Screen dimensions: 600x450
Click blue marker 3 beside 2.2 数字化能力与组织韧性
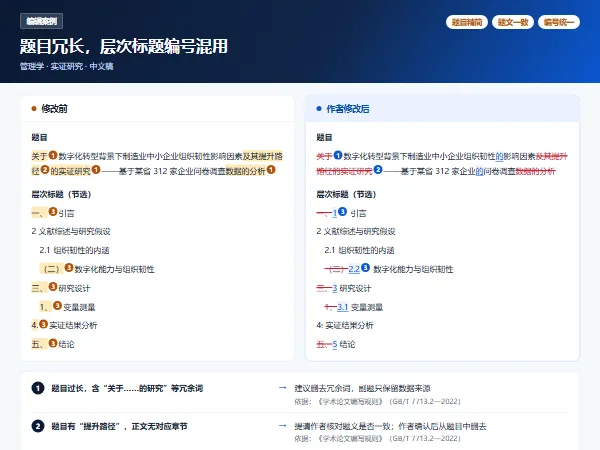(x=365, y=267)
